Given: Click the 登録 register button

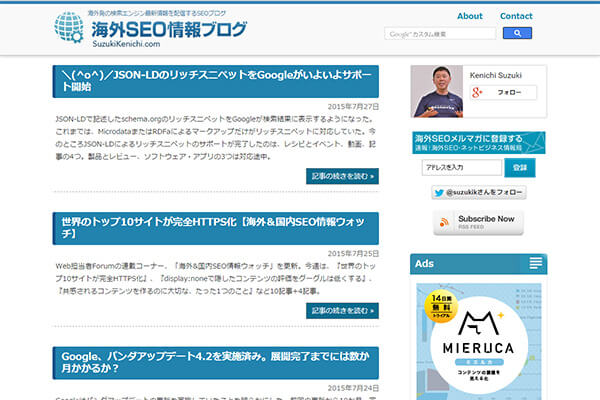Looking at the screenshot, I should (520, 168).
